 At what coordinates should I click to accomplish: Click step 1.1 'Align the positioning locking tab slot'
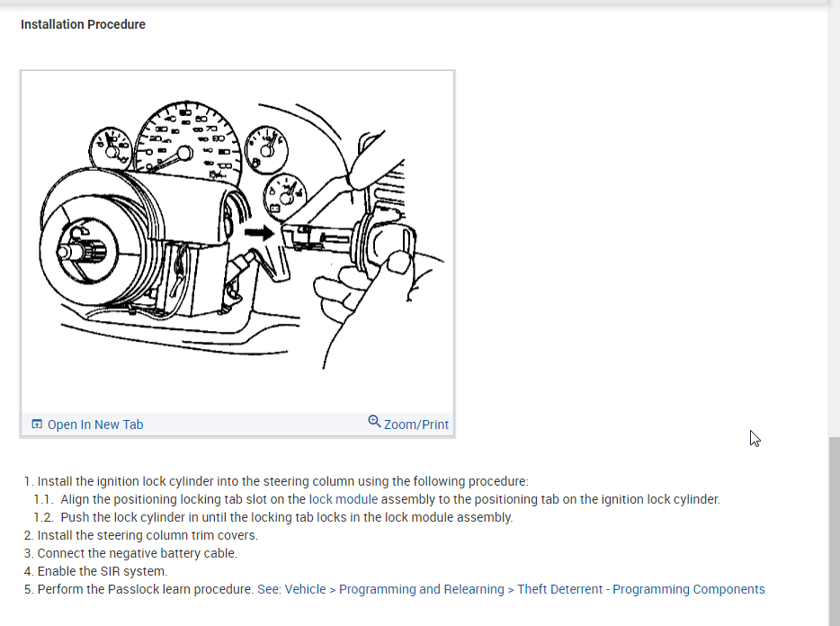point(377,499)
